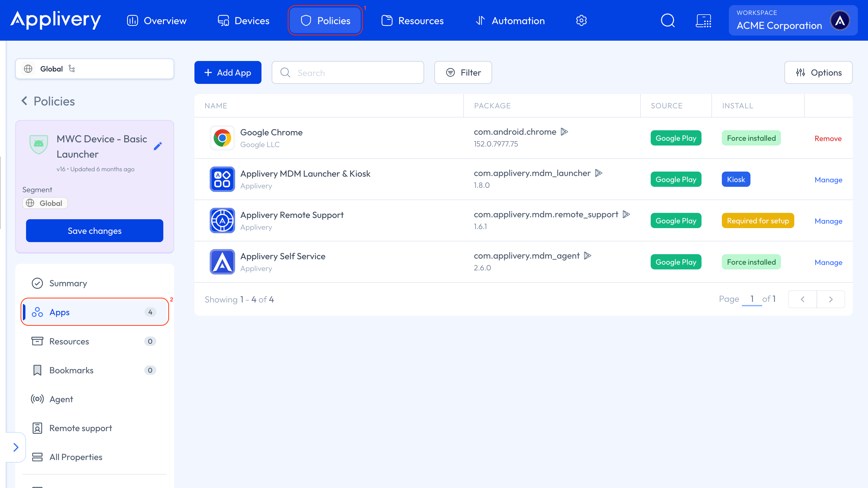Open All Properties in the sidebar
The width and height of the screenshot is (868, 488).
[94, 457]
